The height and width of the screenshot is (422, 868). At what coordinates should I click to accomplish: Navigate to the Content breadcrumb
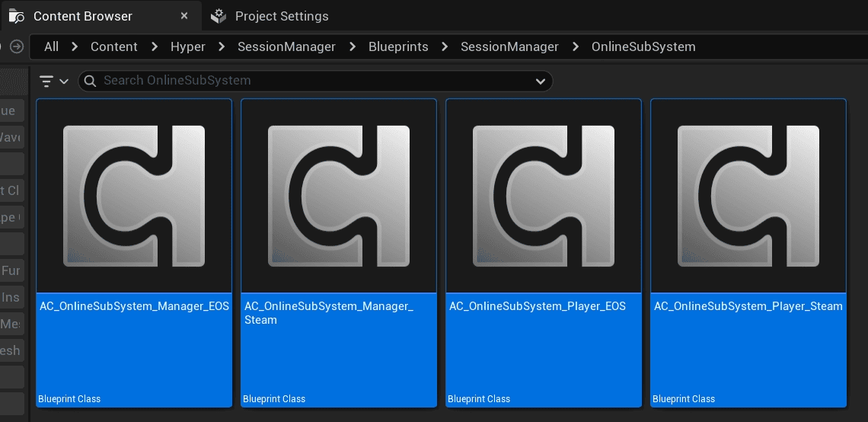coord(114,46)
